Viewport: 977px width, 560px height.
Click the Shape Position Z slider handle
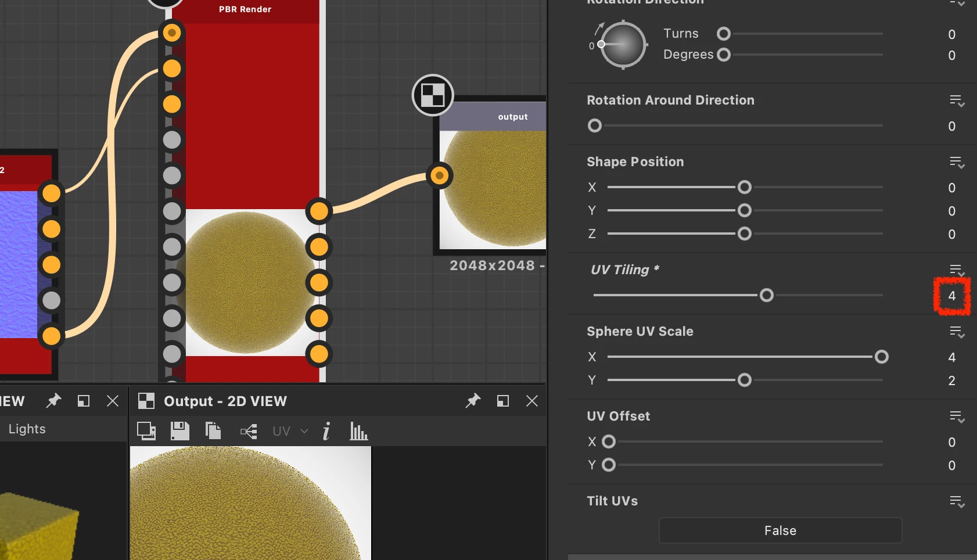point(745,234)
